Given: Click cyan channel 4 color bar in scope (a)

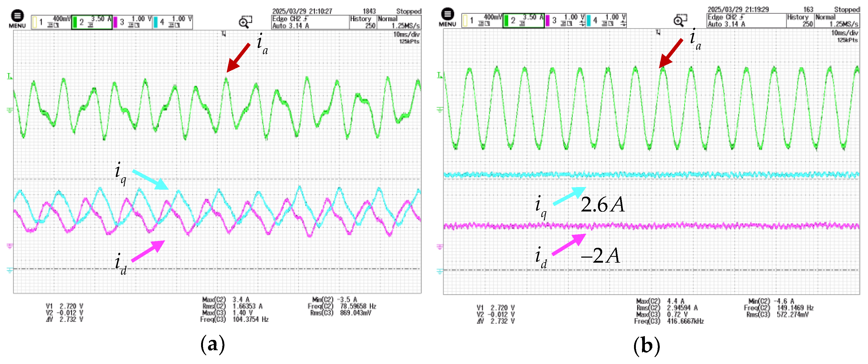Looking at the screenshot, I should (156, 22).
